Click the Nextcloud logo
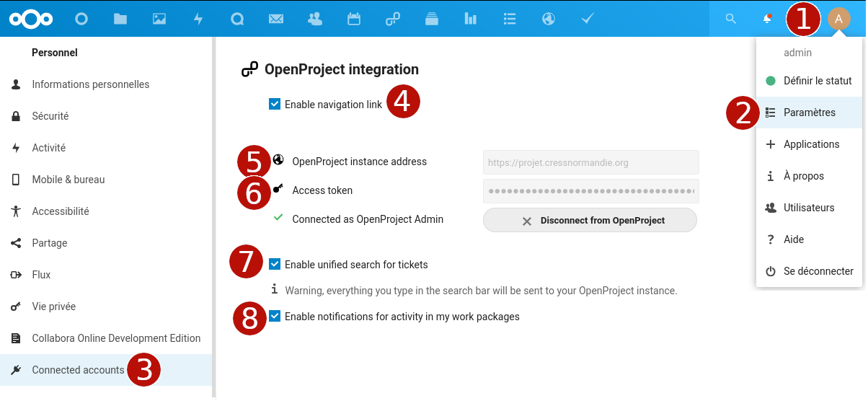This screenshot has width=868, height=401. [30, 19]
